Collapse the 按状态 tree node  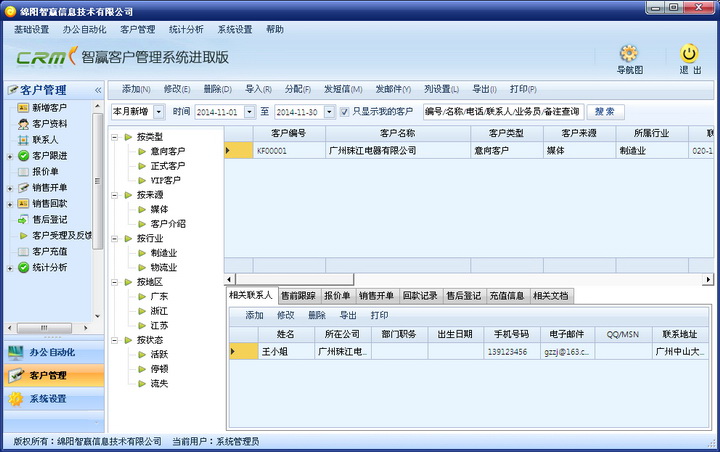click(114, 340)
